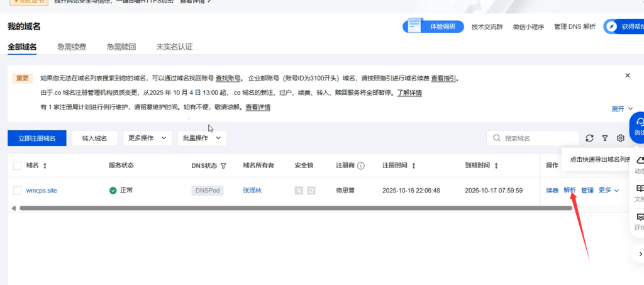Tick the wmcps.site row checkbox
Screen dimensions: 644x285
18,191
